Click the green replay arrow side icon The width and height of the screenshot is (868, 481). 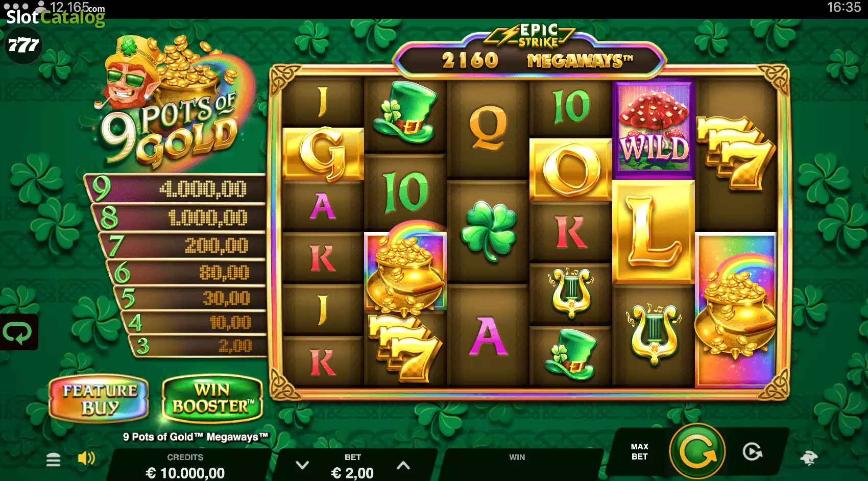[18, 332]
